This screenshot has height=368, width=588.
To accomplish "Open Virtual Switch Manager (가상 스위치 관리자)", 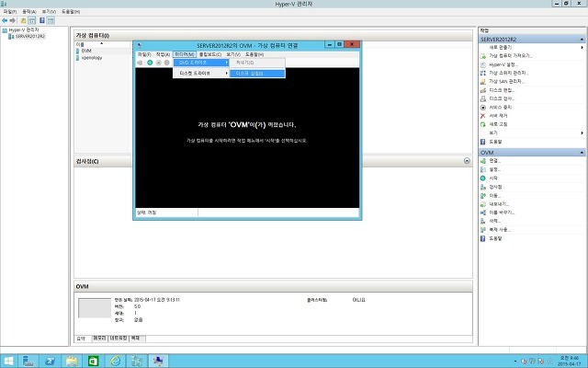I will pyautogui.click(x=509, y=73).
